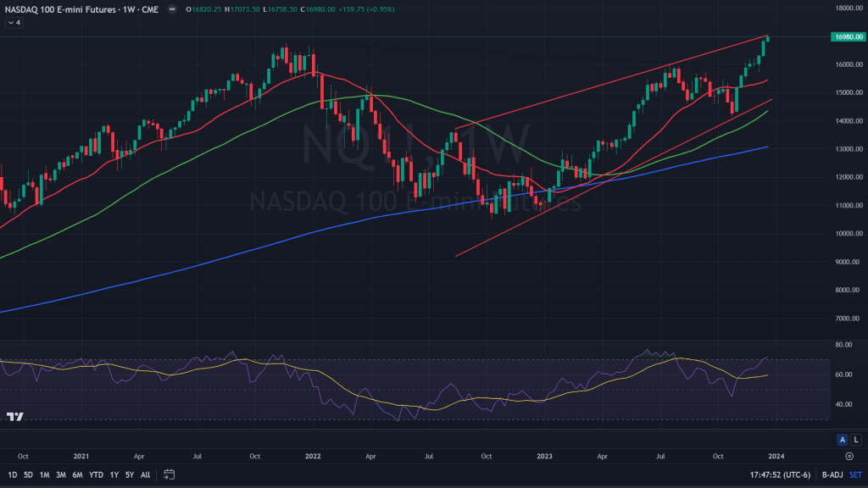
Task: Switch to the 5Y time range
Action: [x=129, y=474]
